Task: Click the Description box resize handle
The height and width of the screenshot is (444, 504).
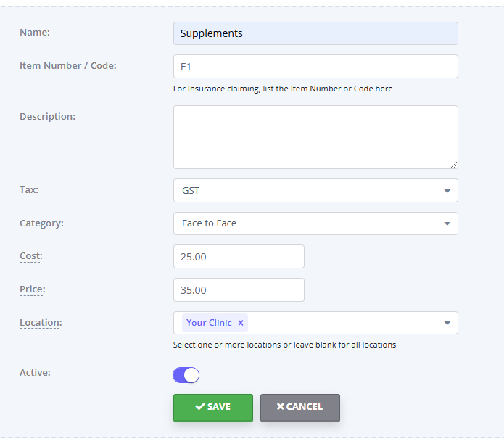Action: [454, 165]
